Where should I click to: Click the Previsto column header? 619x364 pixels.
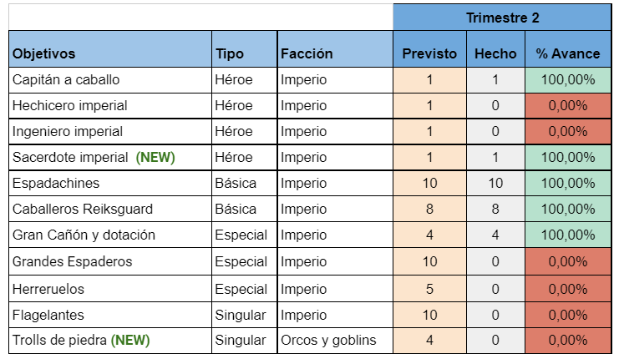[x=429, y=53]
